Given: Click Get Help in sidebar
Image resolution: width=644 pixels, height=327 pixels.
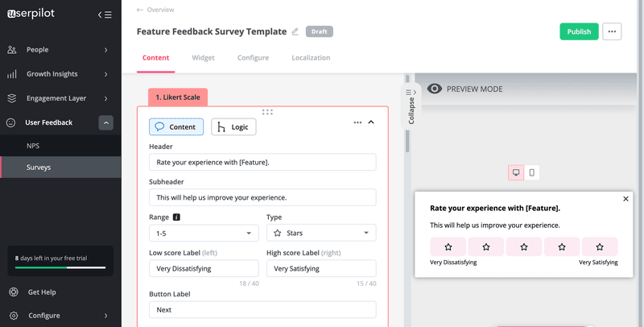Looking at the screenshot, I should [42, 292].
